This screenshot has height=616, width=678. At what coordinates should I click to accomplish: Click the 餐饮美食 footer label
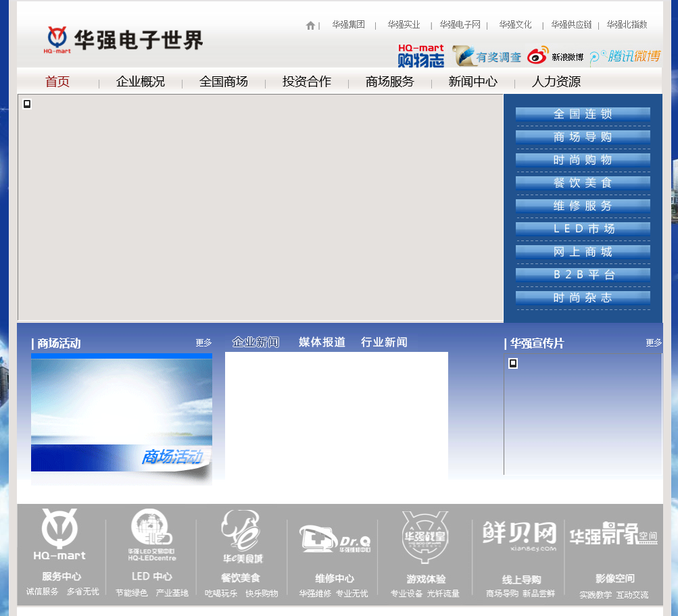pos(241,577)
